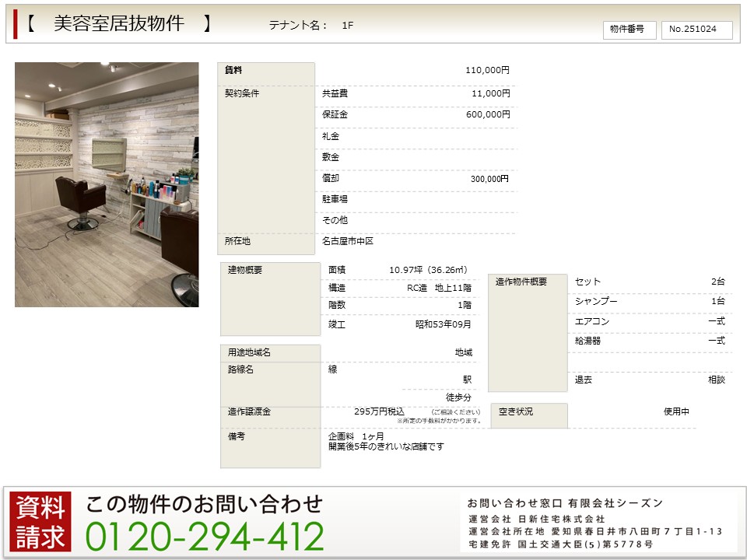Click この物件のお問い合わせ inquiry heading
The width and height of the screenshot is (747, 560).
[x=204, y=504]
